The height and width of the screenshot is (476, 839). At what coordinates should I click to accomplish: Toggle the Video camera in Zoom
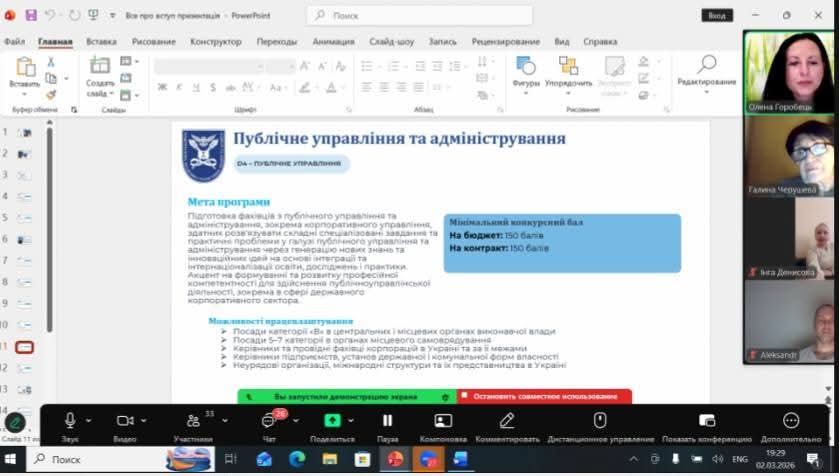(x=125, y=421)
